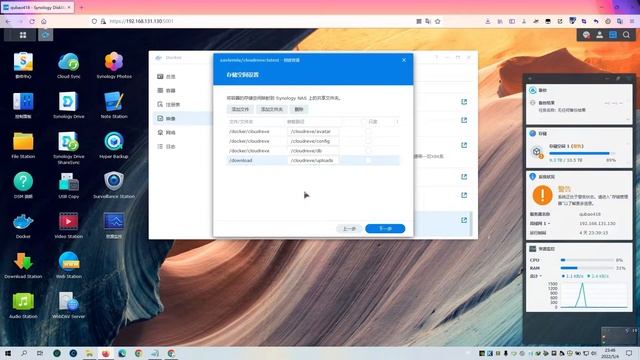
Task: Open Package Center from the desktop
Action: click(23, 65)
